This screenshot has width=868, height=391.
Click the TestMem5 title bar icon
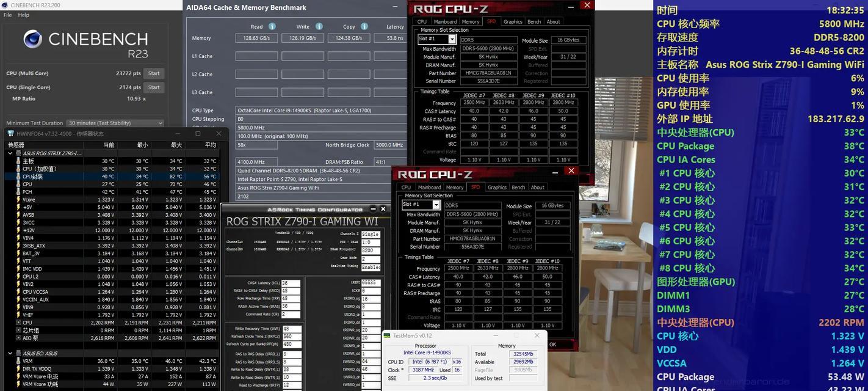[387, 335]
